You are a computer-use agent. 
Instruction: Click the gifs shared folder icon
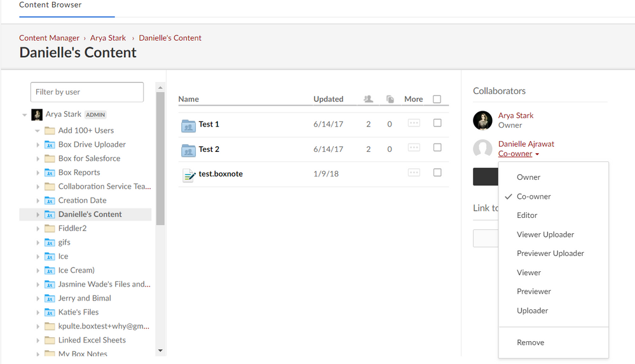tap(50, 243)
